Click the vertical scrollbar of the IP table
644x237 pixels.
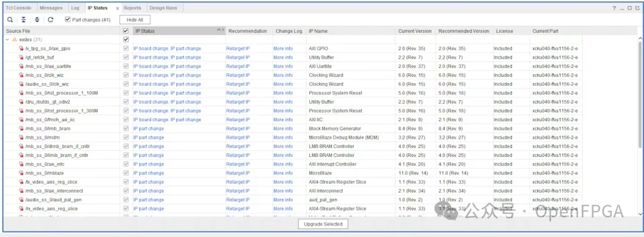[x=640, y=95]
